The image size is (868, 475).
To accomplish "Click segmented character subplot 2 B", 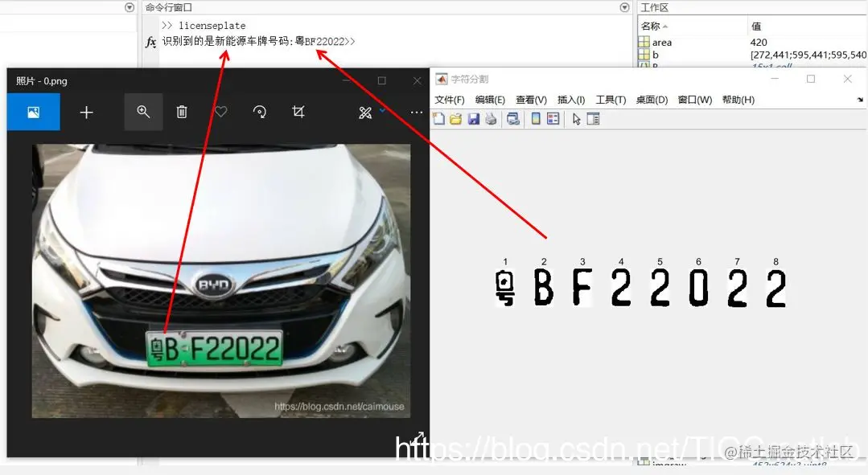I will [544, 288].
